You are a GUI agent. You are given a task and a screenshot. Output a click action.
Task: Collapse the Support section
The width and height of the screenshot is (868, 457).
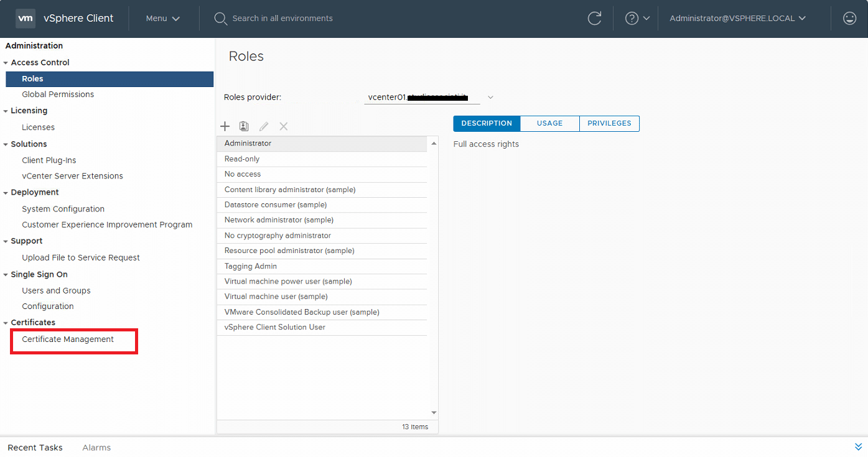coord(6,241)
